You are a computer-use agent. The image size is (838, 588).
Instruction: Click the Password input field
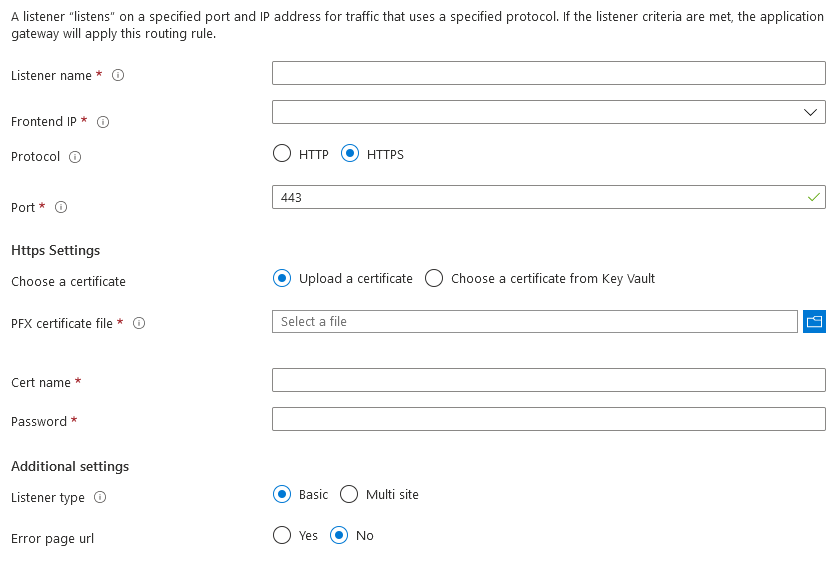point(548,419)
